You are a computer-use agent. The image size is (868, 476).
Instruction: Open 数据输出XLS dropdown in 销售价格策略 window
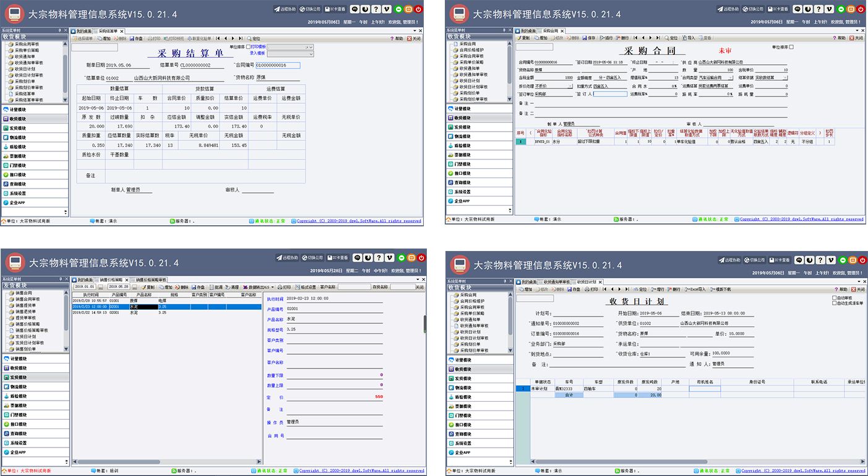click(x=273, y=287)
